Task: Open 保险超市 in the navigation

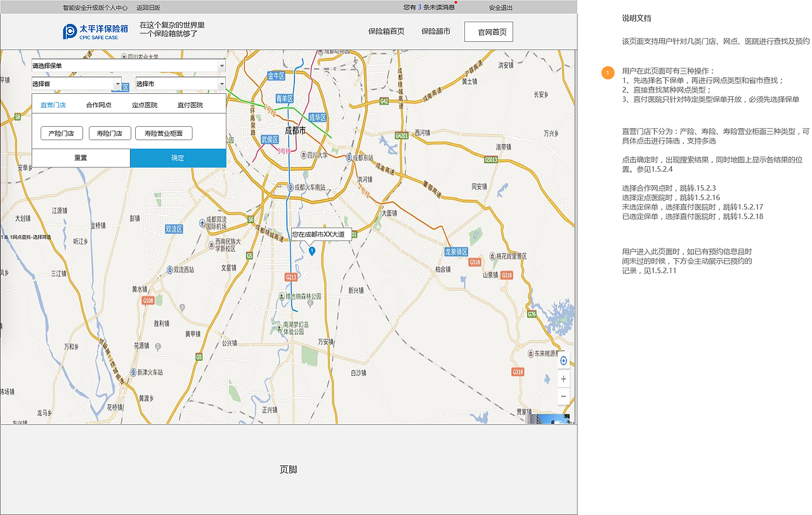Action: pyautogui.click(x=436, y=31)
